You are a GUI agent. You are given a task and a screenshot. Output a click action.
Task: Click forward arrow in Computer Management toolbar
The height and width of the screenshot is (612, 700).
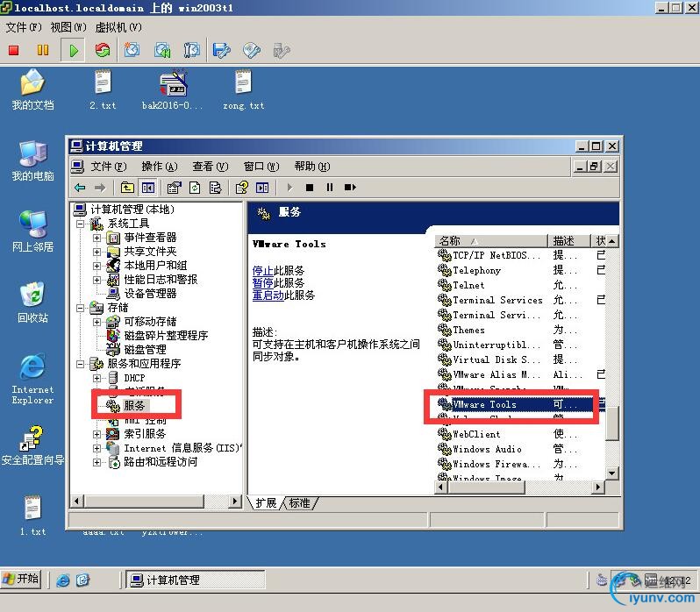tap(100, 188)
